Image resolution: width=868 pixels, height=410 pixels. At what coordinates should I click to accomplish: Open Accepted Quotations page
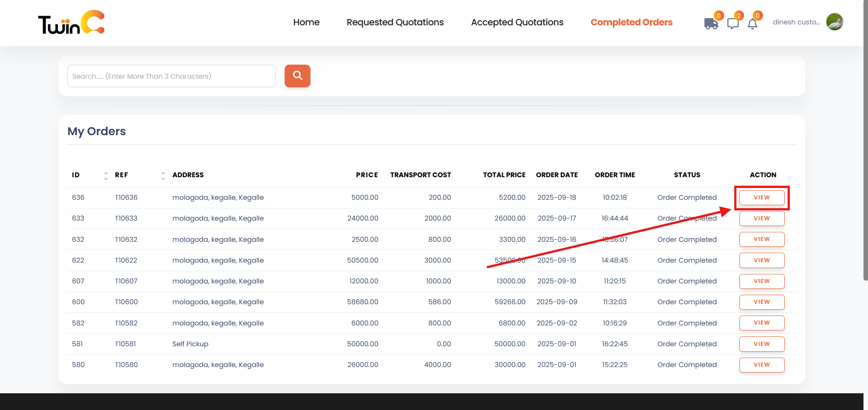(517, 22)
